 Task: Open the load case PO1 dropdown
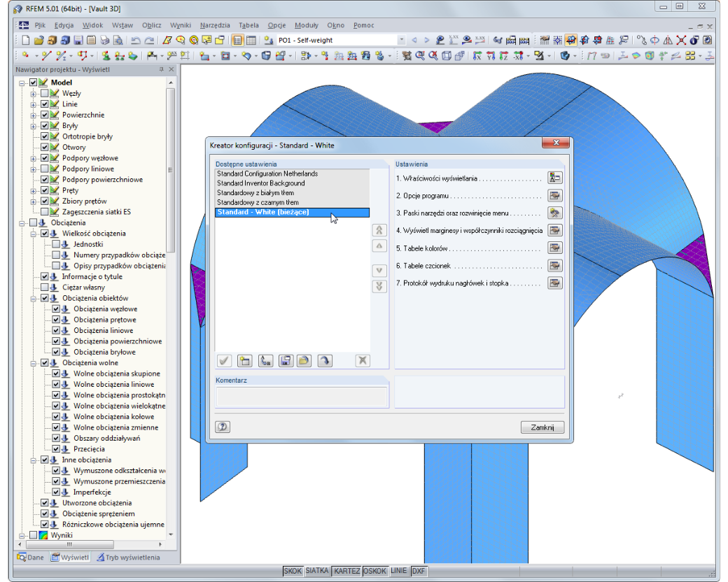pos(402,41)
